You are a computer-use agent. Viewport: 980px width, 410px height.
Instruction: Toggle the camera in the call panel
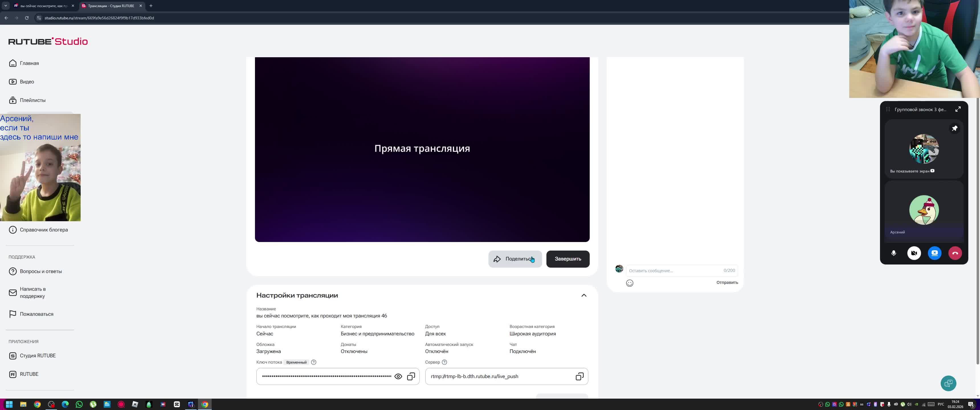pyautogui.click(x=914, y=253)
